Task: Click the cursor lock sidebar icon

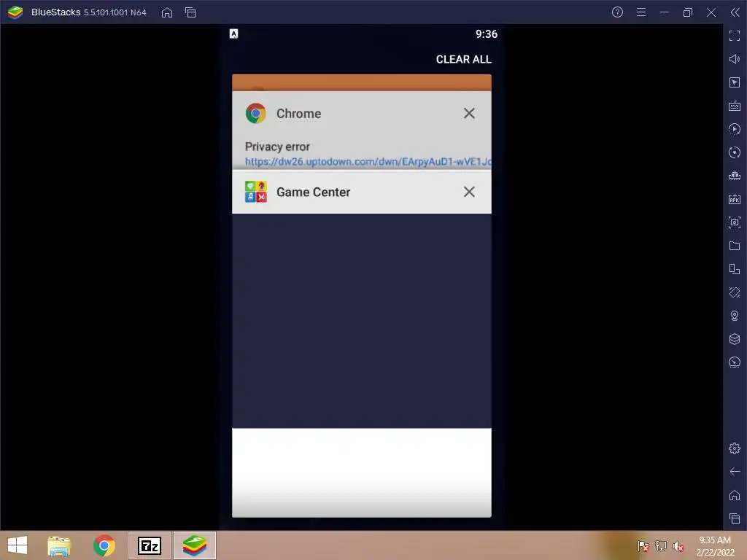Action: pos(735,82)
